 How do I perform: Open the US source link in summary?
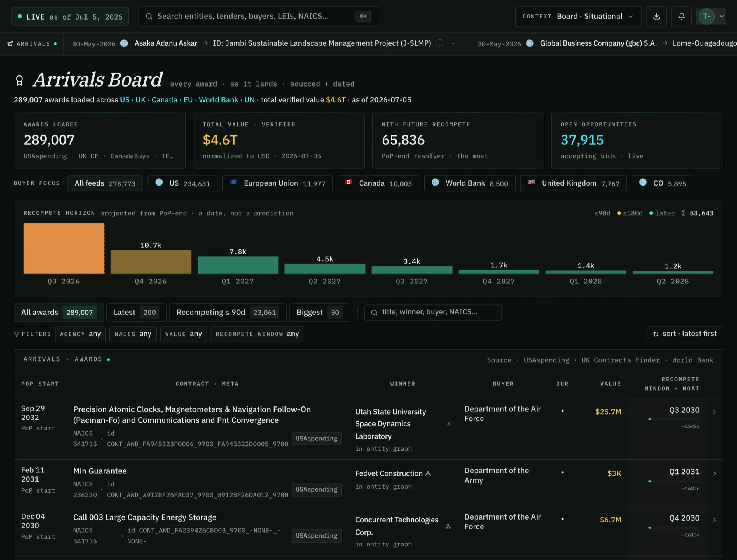tap(125, 100)
